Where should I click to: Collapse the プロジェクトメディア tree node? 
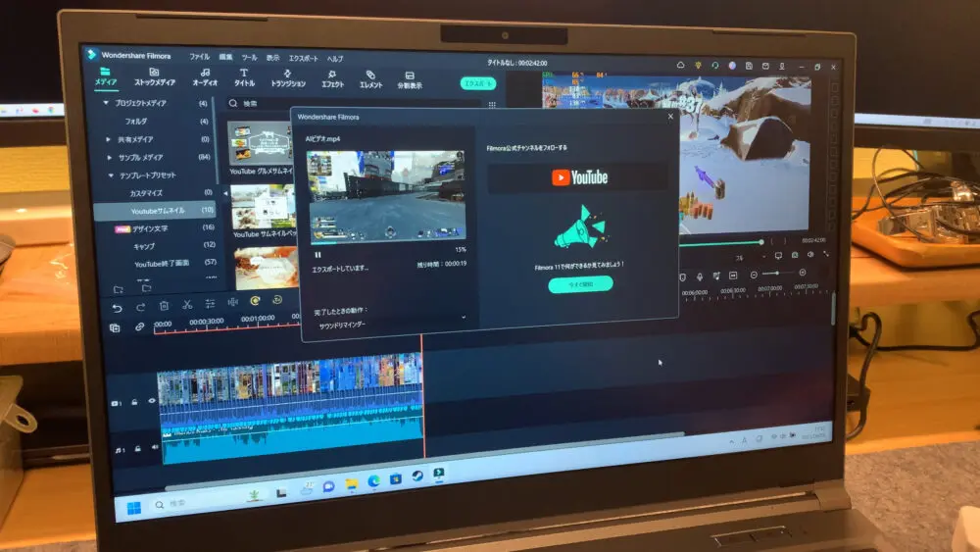point(106,103)
